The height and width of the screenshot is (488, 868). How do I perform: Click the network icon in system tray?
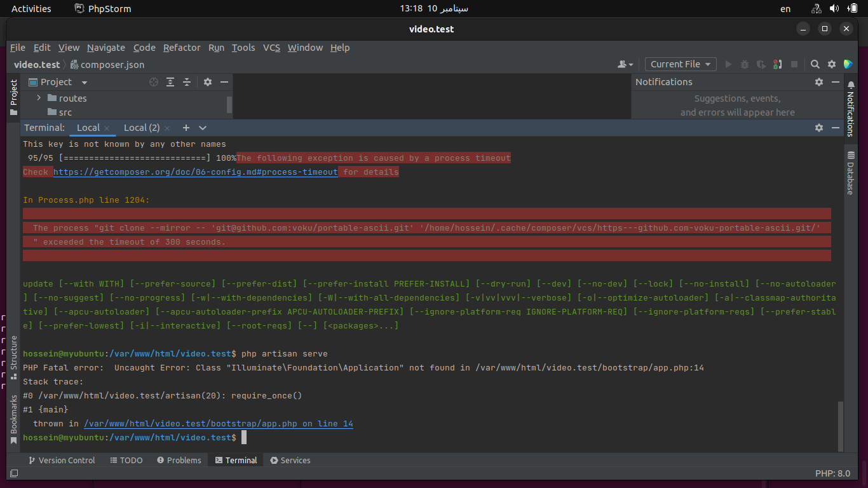coord(817,8)
